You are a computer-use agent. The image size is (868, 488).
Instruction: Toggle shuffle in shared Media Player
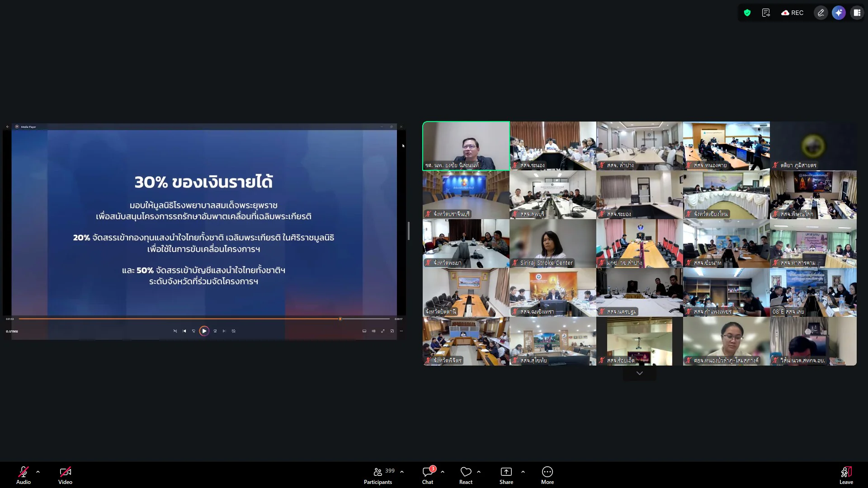pyautogui.click(x=175, y=331)
